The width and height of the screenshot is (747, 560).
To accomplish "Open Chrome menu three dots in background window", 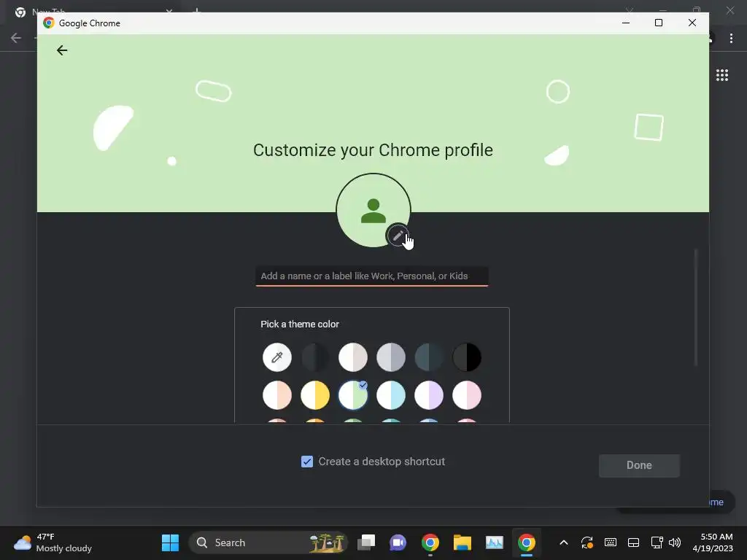I will pyautogui.click(x=731, y=38).
